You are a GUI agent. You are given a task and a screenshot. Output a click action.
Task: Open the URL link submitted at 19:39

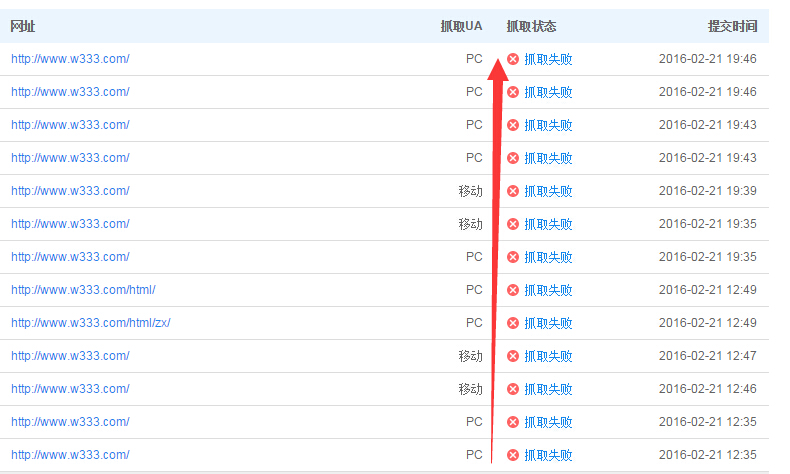70,191
